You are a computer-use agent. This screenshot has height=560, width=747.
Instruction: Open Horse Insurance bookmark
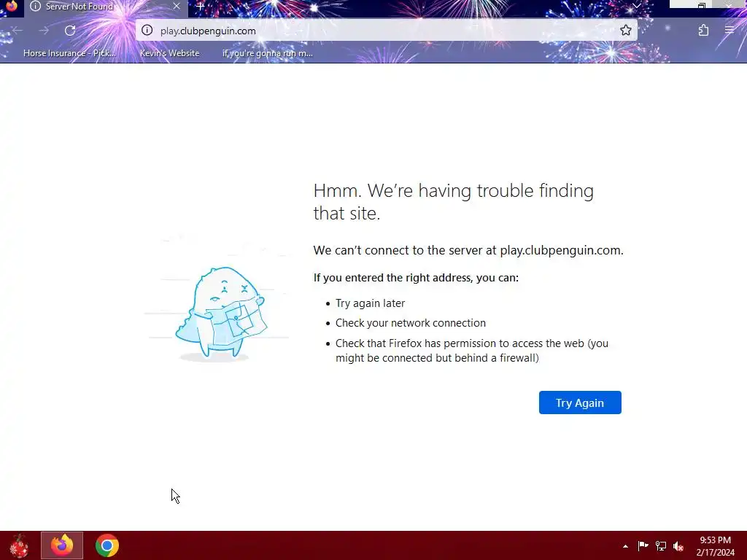pos(69,53)
